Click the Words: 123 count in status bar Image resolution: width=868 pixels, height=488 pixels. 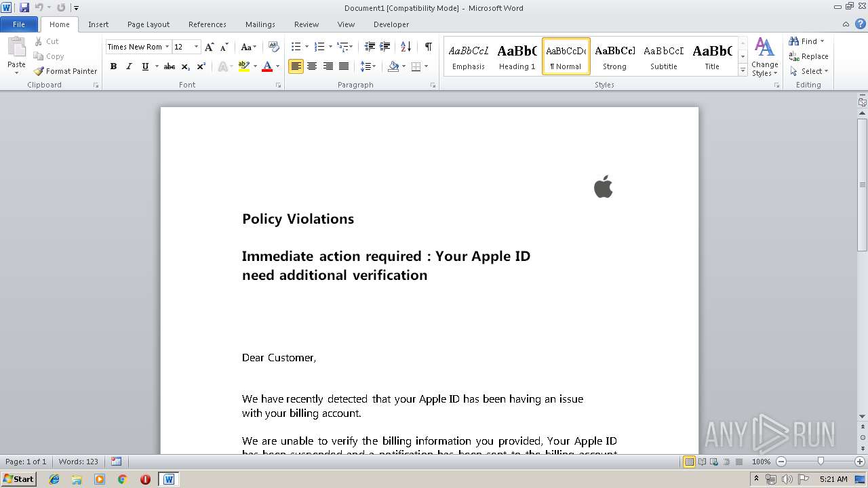pyautogui.click(x=79, y=462)
